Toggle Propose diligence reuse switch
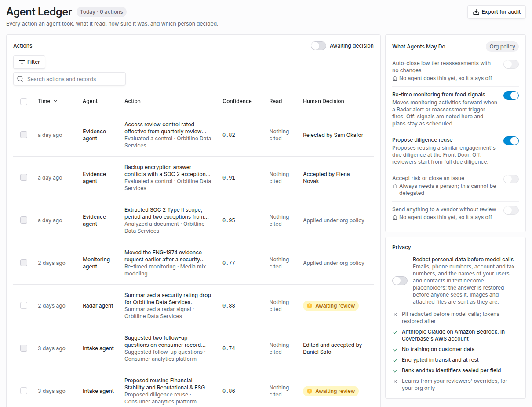 tap(511, 141)
